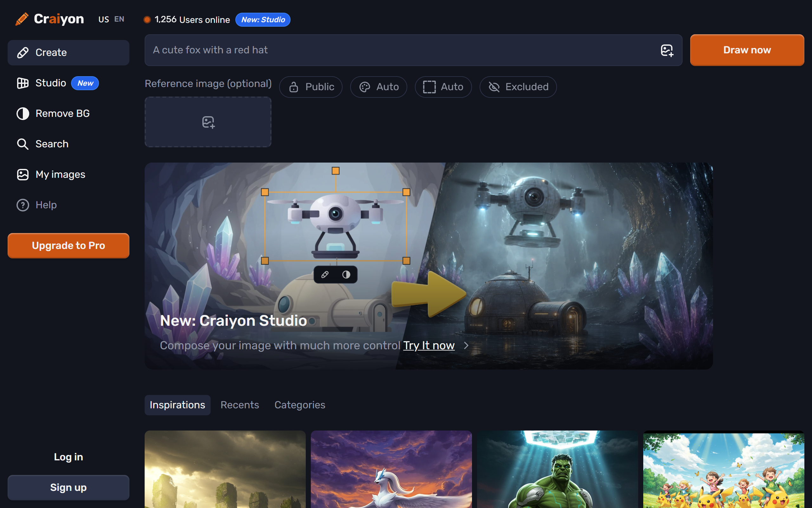This screenshot has width=812, height=508.
Task: Open the Excluded negative prompt option
Action: [x=518, y=87]
